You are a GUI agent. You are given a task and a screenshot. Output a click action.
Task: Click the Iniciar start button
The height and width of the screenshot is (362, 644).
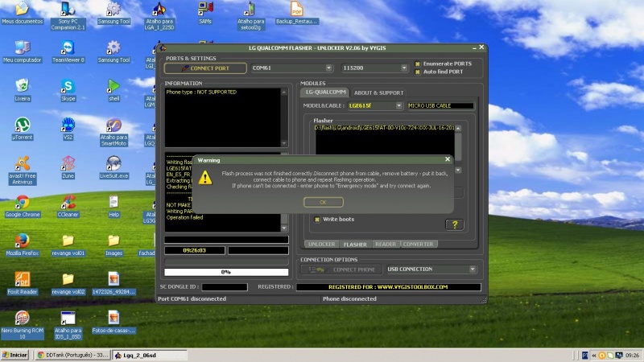(x=14, y=355)
